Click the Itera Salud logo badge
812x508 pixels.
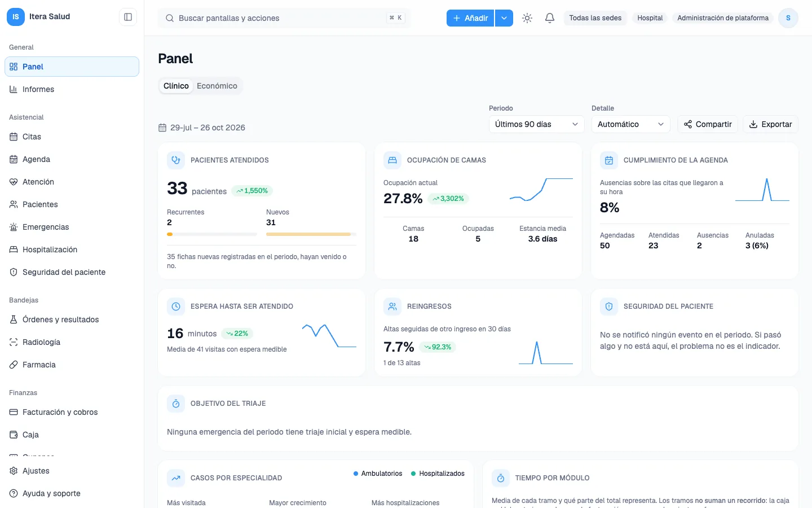(16, 17)
